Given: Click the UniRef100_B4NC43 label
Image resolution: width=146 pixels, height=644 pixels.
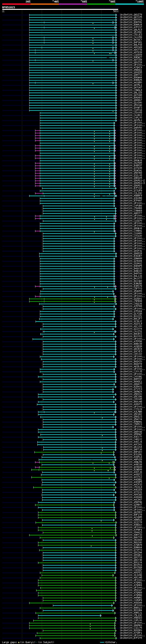Looking at the screenshot, I should click(x=131, y=271).
